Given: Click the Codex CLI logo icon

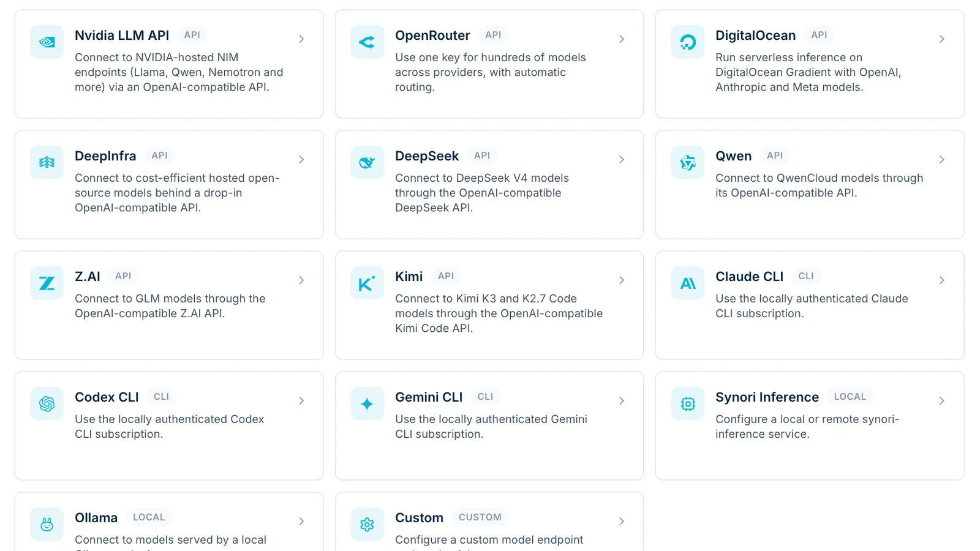Looking at the screenshot, I should (47, 403).
